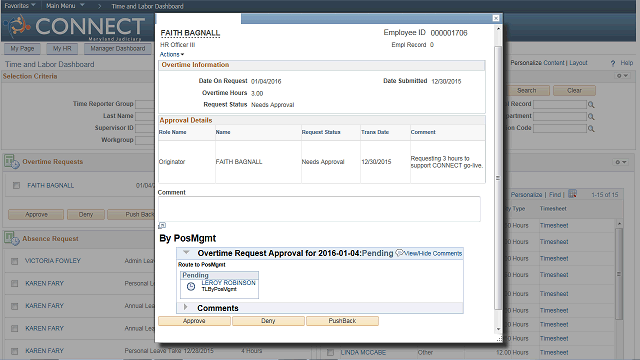Switch to the Manager Dashboard tab

pyautogui.click(x=118, y=49)
